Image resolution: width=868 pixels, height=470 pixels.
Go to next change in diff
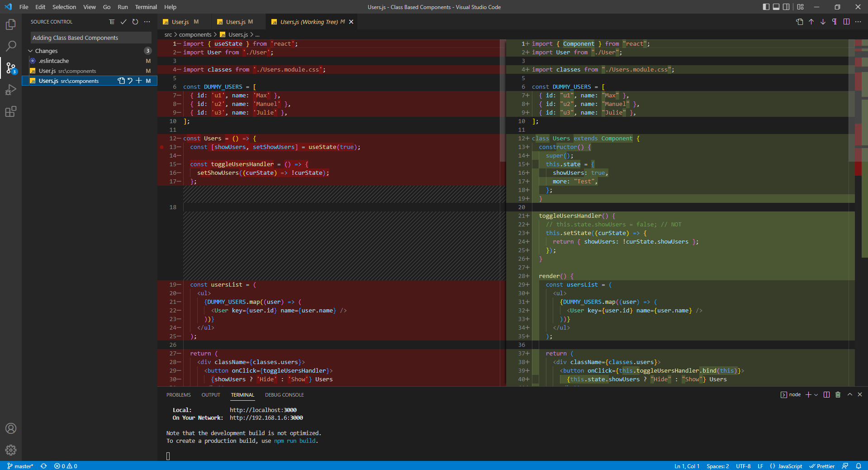coord(823,22)
